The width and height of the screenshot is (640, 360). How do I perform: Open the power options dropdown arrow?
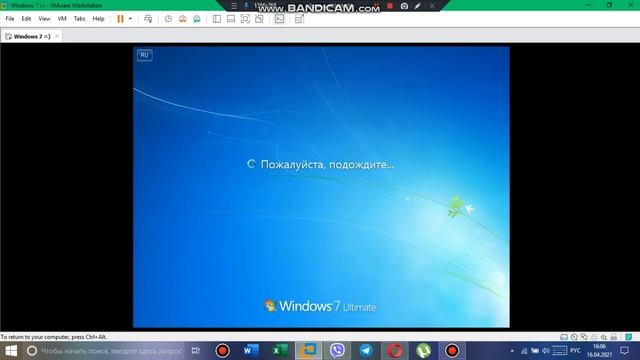pos(130,19)
